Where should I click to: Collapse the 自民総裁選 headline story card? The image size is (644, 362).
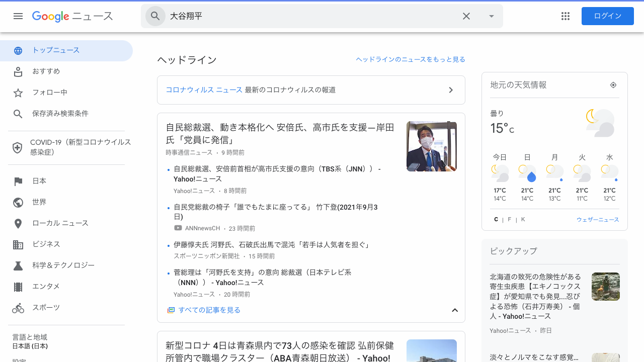tap(455, 310)
